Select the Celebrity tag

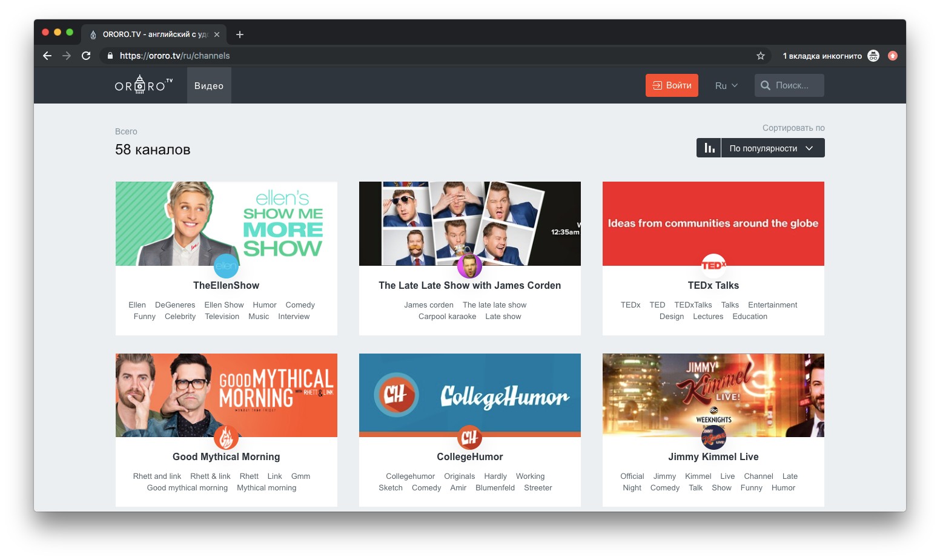click(180, 317)
